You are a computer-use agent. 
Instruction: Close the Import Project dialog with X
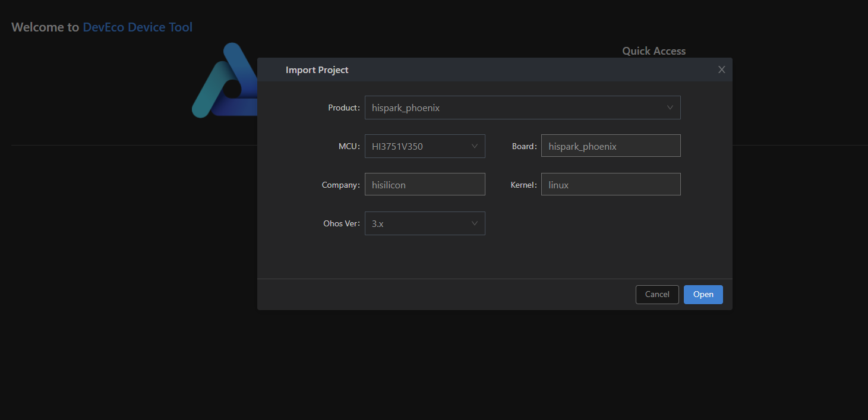(722, 70)
